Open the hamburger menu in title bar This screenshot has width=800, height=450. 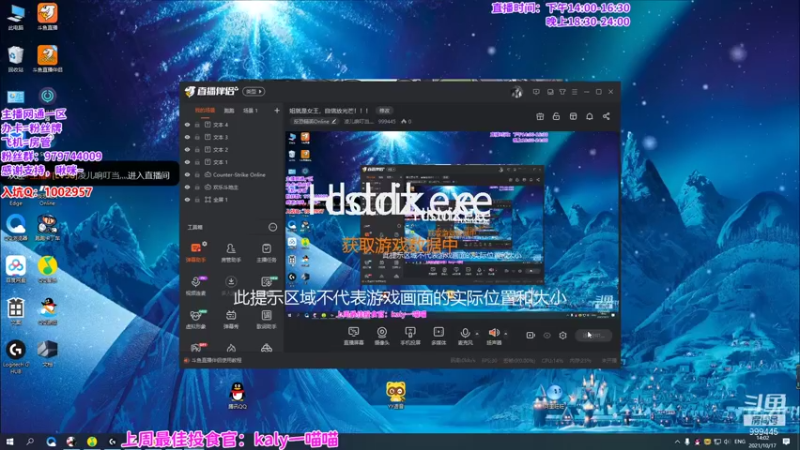[x=574, y=92]
